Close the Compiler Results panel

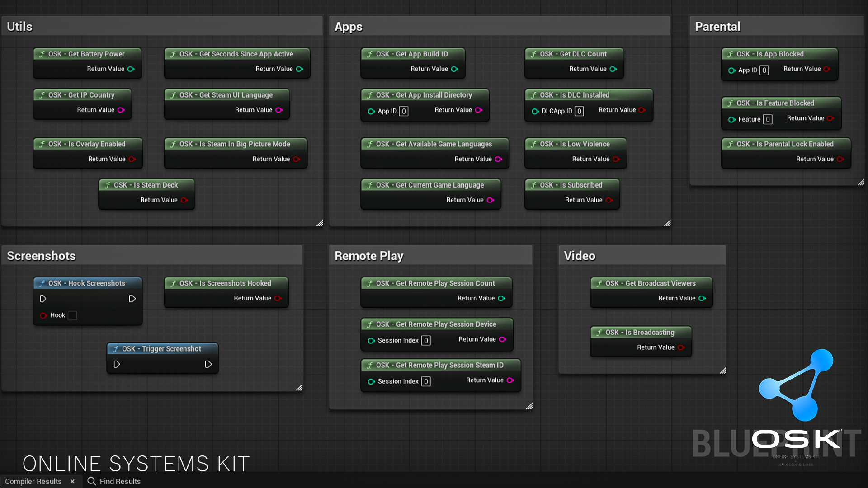click(x=72, y=481)
